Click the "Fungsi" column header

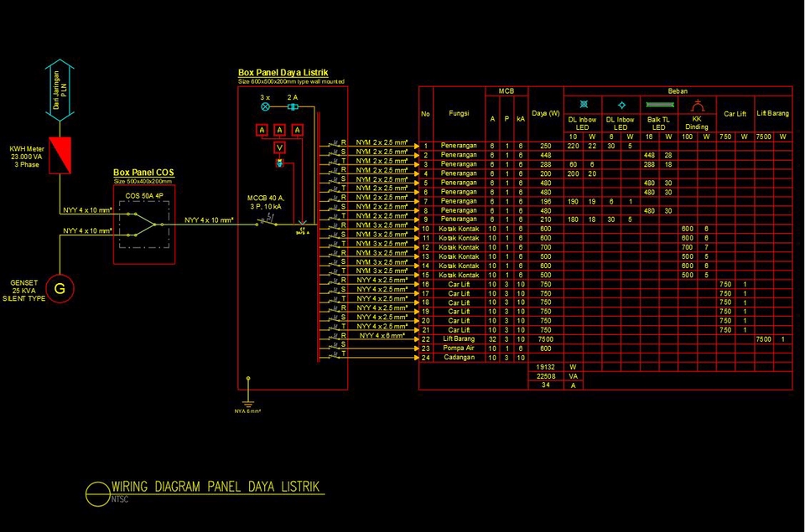pos(459,113)
